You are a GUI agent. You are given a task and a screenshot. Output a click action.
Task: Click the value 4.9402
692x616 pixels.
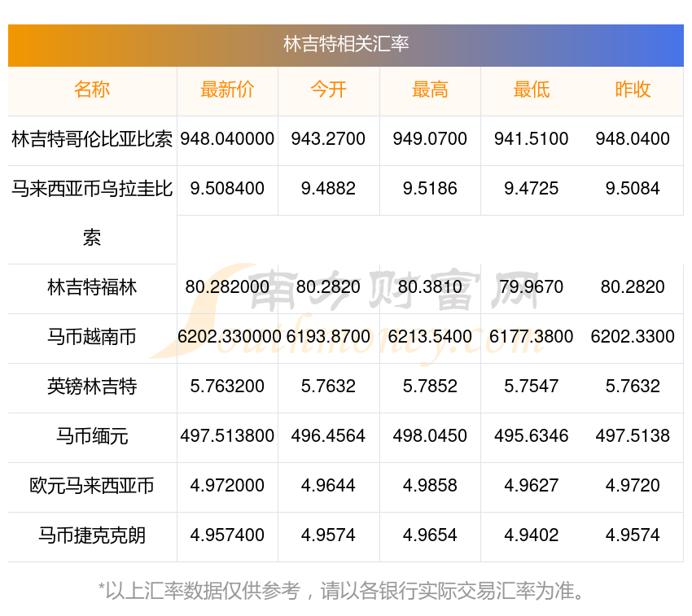tap(532, 535)
